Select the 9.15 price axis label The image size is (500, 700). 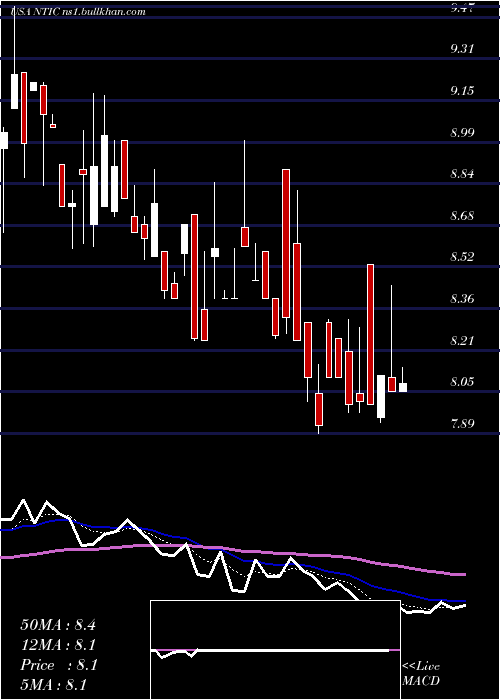[462, 91]
